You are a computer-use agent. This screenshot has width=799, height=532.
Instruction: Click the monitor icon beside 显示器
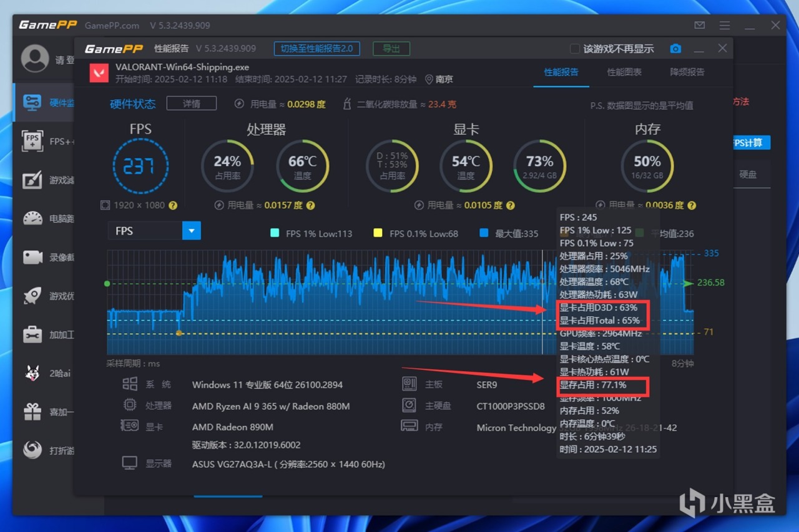(130, 463)
